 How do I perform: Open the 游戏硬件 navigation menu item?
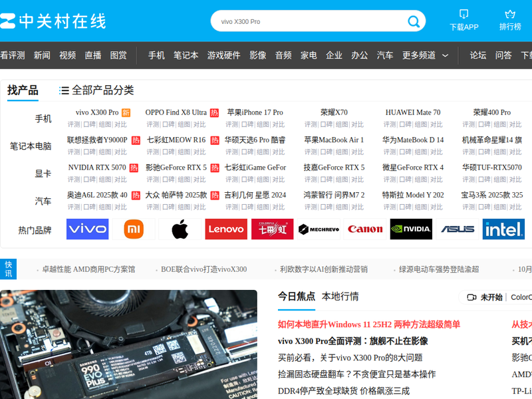[x=223, y=55]
